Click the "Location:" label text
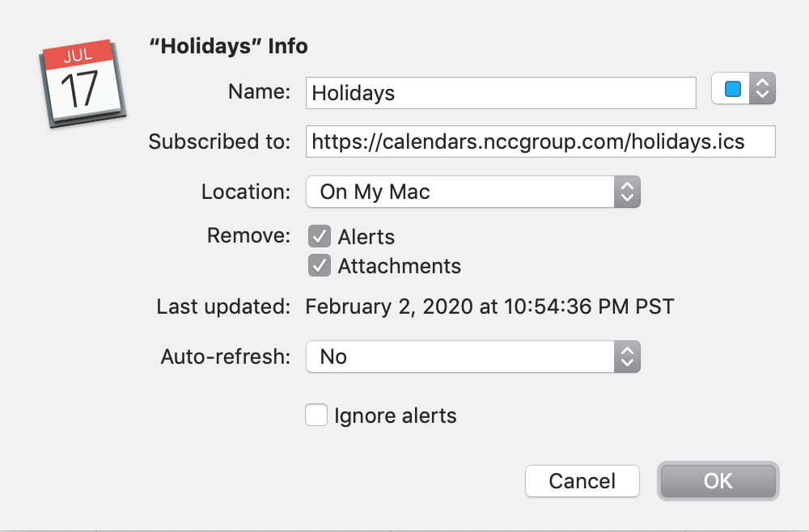This screenshot has width=809, height=532. click(245, 192)
